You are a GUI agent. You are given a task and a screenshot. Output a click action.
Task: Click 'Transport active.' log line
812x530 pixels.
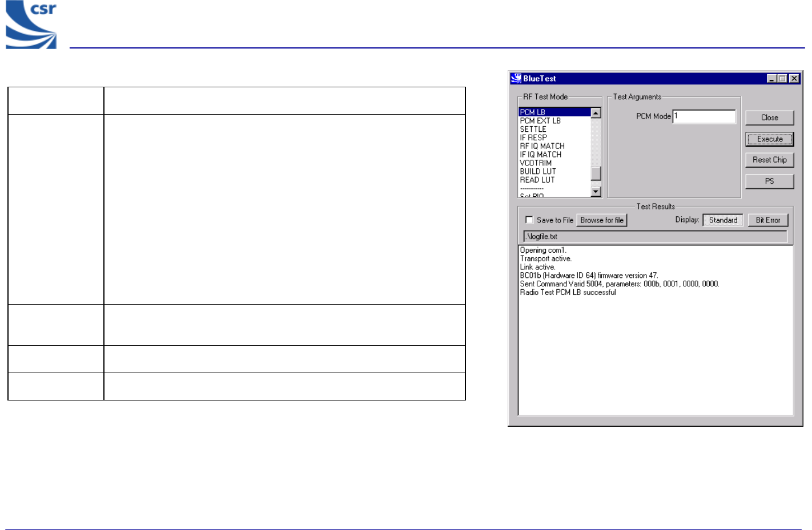point(545,258)
